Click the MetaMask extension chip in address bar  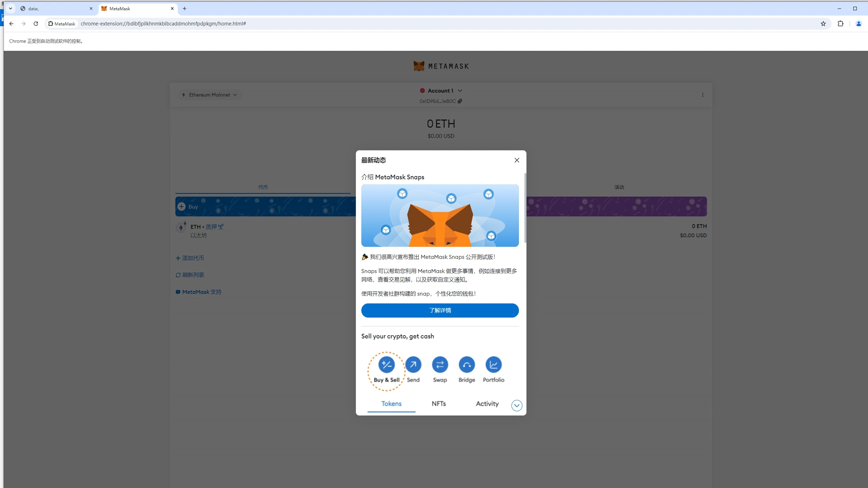62,23
